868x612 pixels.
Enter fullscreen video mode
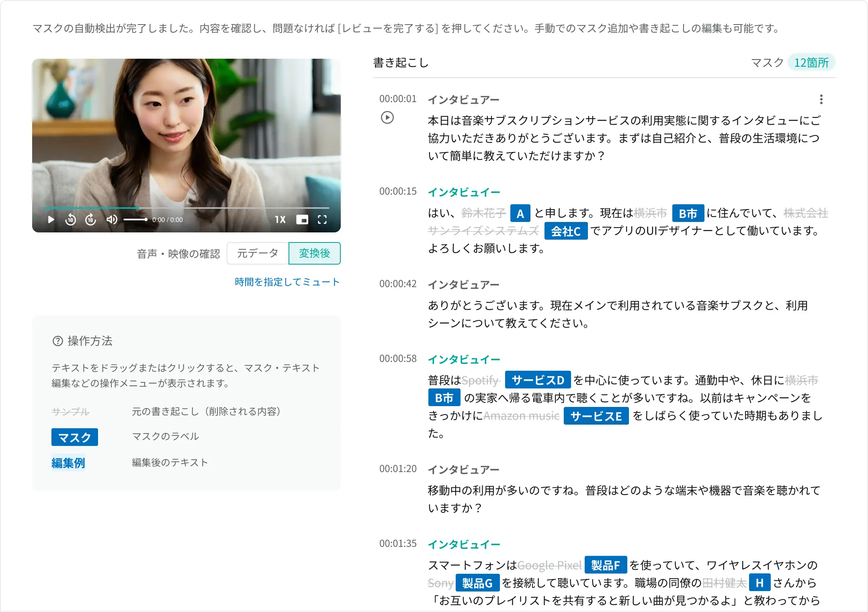point(322,220)
